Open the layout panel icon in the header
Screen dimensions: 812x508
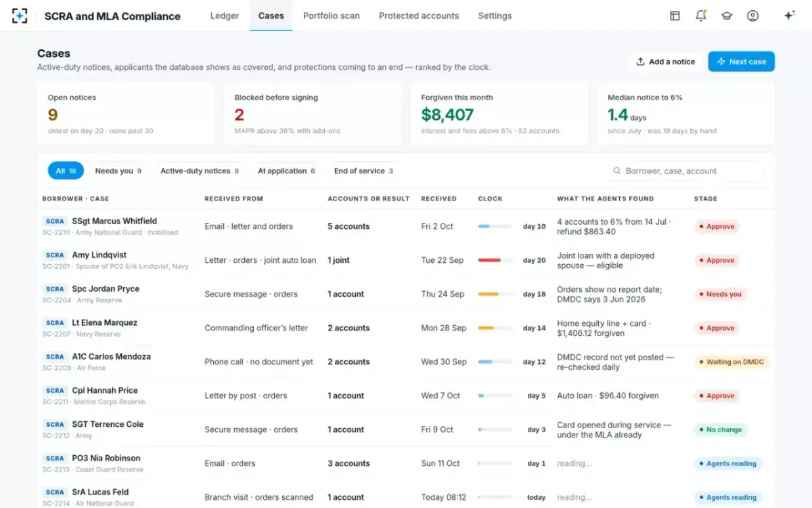pyautogui.click(x=675, y=16)
